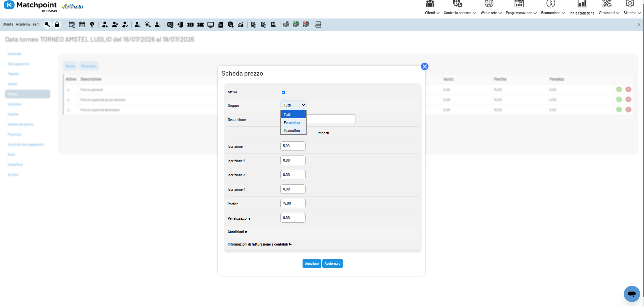Click the drawer cabinet icon ending the toolbar

click(x=318, y=25)
